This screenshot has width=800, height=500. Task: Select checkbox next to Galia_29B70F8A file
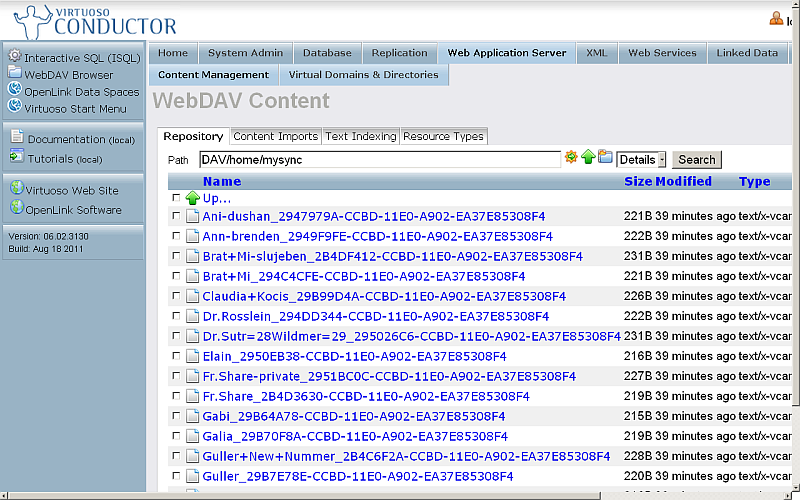[177, 437]
